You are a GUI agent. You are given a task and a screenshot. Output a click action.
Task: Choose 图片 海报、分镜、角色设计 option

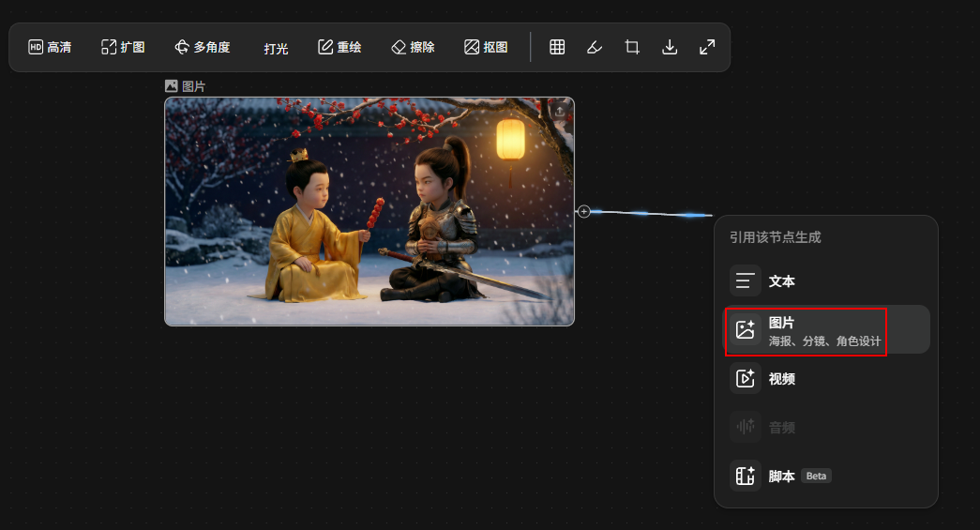tap(826, 330)
